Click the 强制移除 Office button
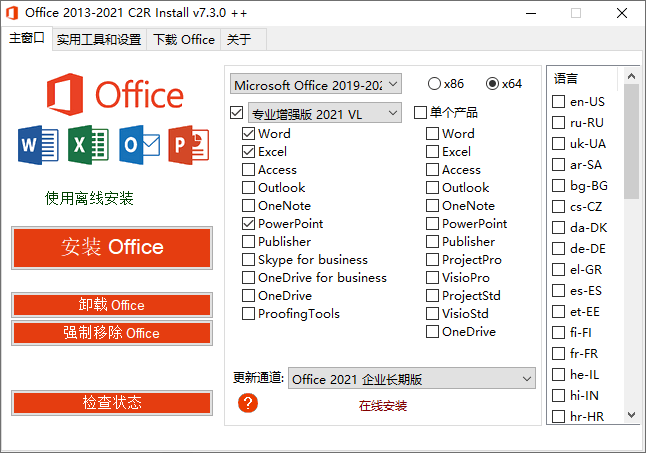Viewport: 646px width, 453px height. tap(112, 333)
